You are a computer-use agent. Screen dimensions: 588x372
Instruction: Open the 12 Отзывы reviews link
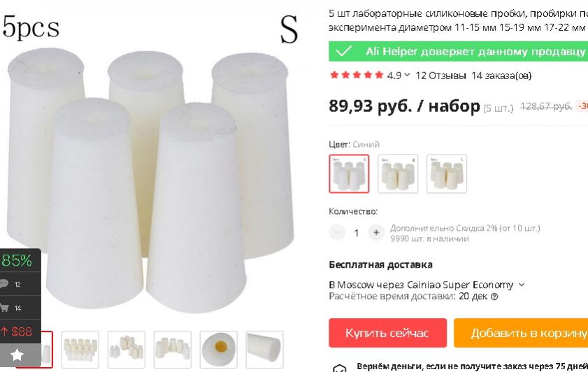click(440, 76)
